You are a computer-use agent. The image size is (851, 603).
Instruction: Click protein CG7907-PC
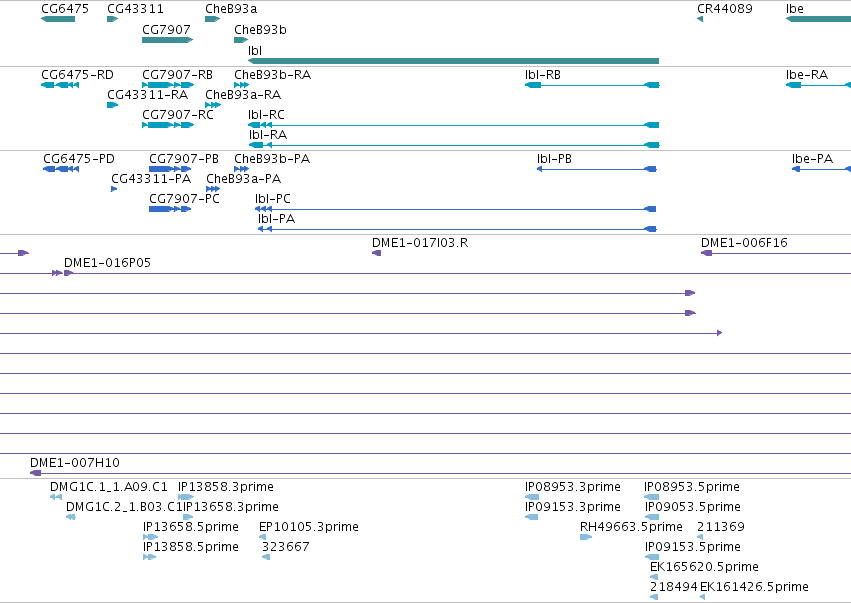(x=170, y=209)
